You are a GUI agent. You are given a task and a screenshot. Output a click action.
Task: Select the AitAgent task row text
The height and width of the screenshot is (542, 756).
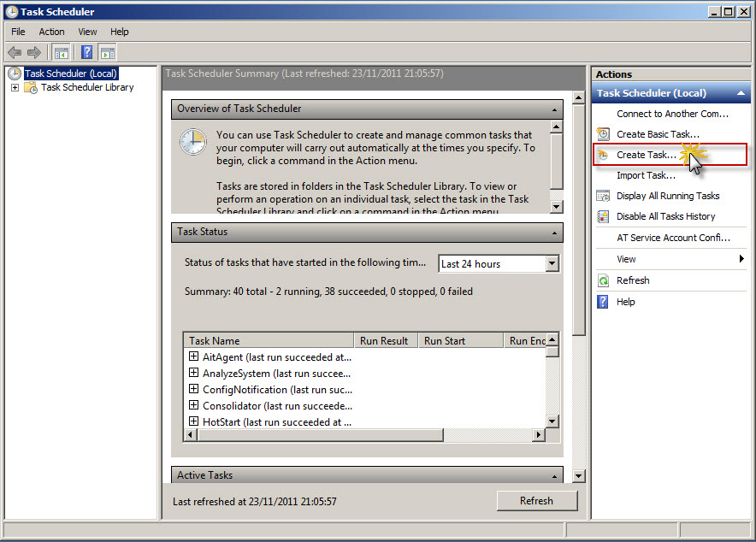277,357
